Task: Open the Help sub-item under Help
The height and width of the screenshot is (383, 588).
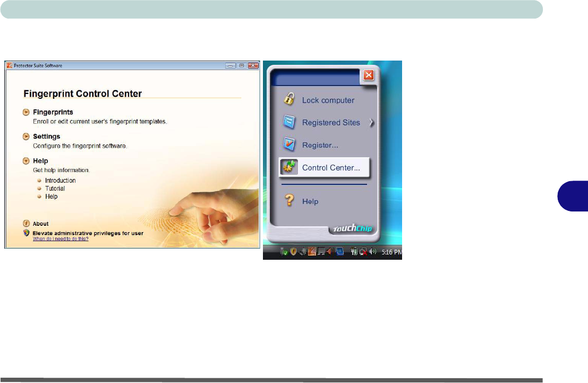Action: pyautogui.click(x=52, y=197)
